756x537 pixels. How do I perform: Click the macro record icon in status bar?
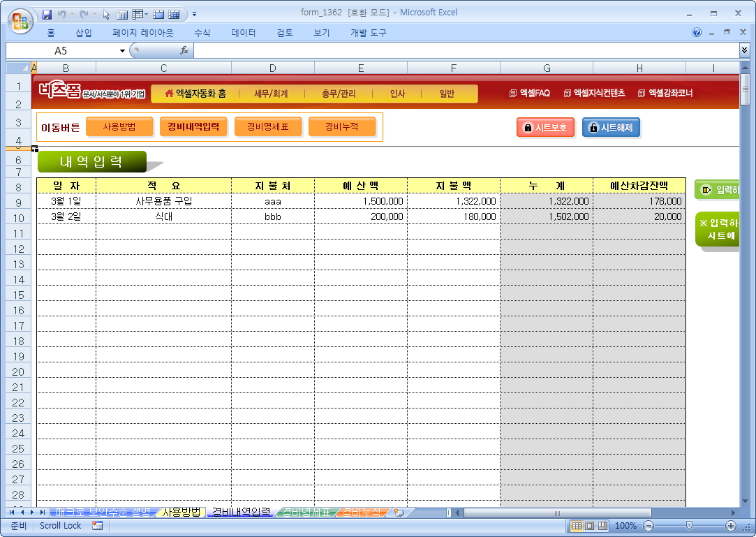point(97,525)
